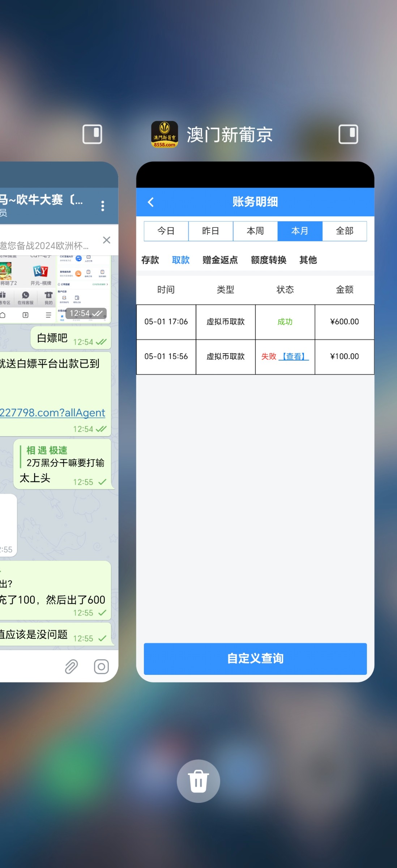Open the 额度转换 category

[x=268, y=260]
